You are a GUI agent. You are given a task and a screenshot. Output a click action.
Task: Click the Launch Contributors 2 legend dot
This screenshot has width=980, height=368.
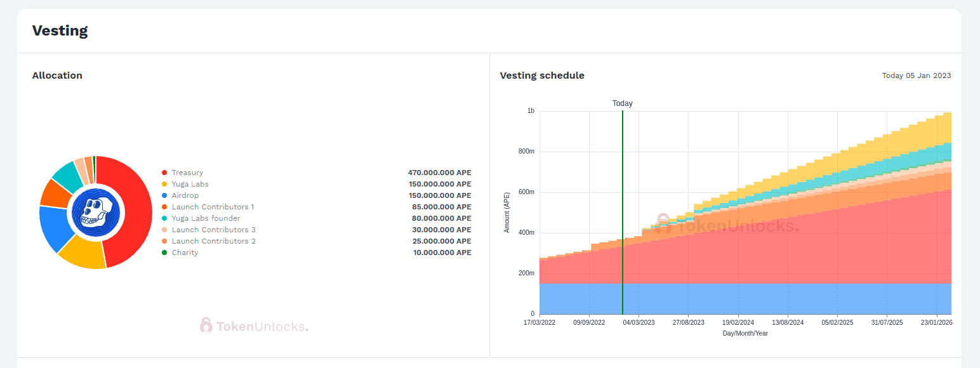[x=164, y=241]
